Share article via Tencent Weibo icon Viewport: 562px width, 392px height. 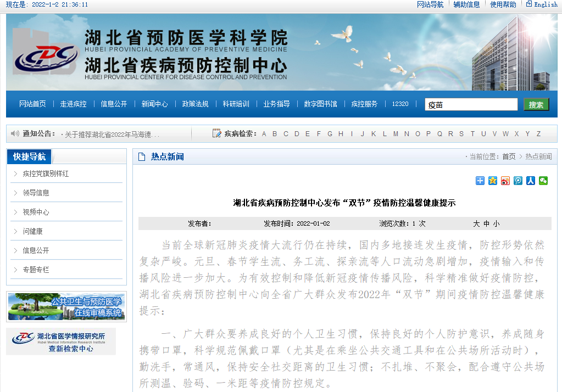pos(518,181)
